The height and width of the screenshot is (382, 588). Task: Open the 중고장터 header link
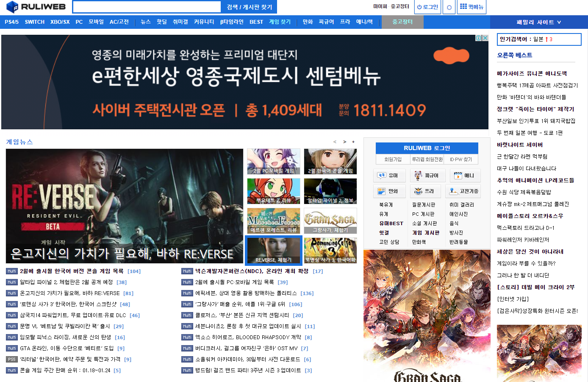point(400,6)
